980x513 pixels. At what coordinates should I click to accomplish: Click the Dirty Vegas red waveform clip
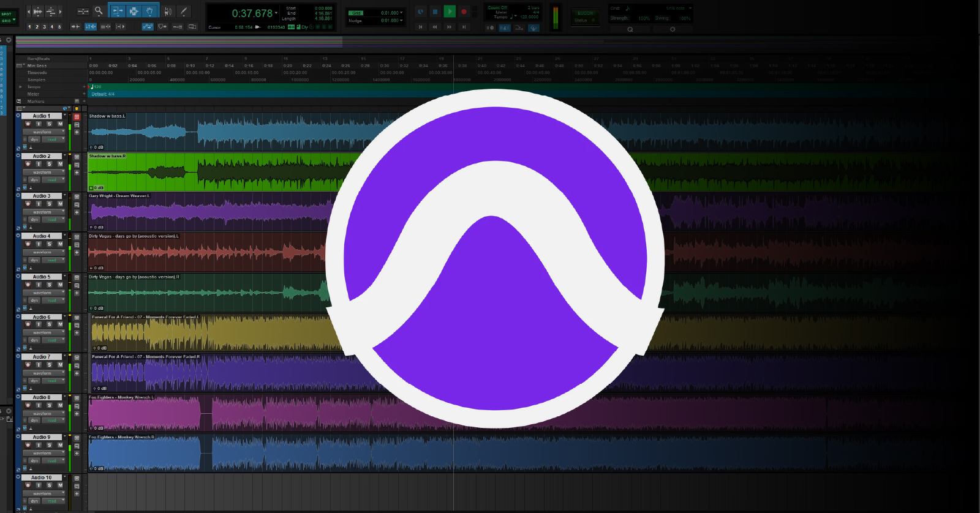click(x=208, y=252)
